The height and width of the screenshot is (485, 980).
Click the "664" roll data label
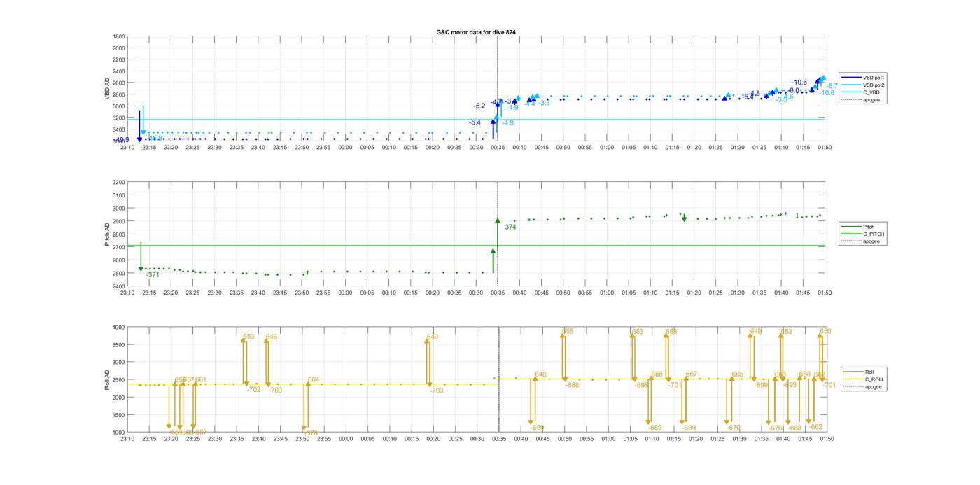(x=314, y=379)
